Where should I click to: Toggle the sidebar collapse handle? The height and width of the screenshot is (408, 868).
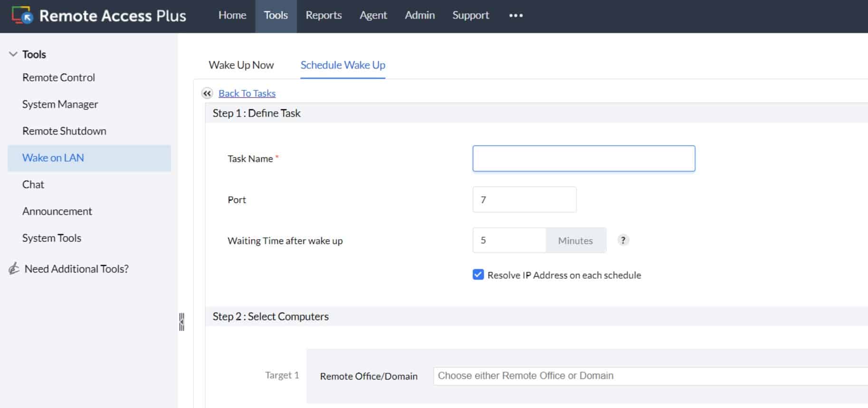(181, 322)
